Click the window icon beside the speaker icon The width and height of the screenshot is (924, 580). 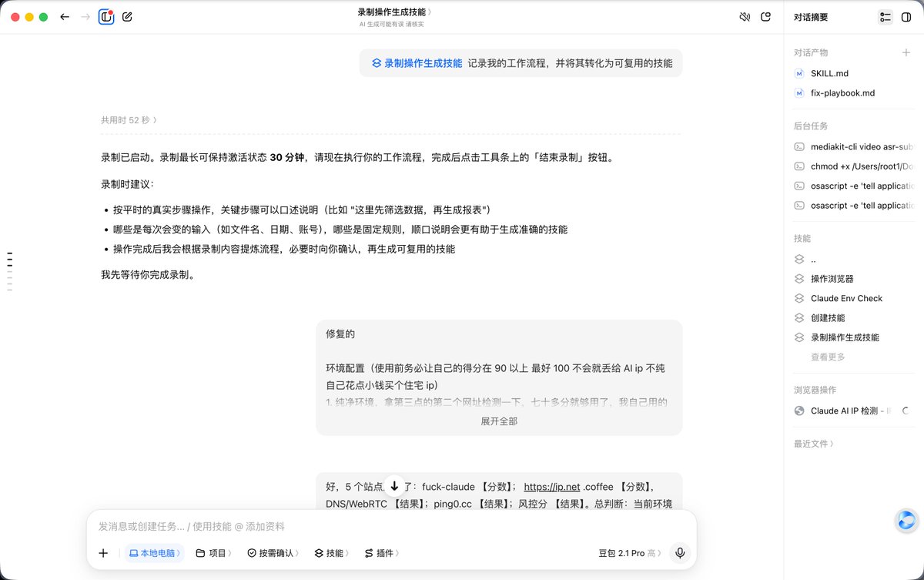pos(765,16)
